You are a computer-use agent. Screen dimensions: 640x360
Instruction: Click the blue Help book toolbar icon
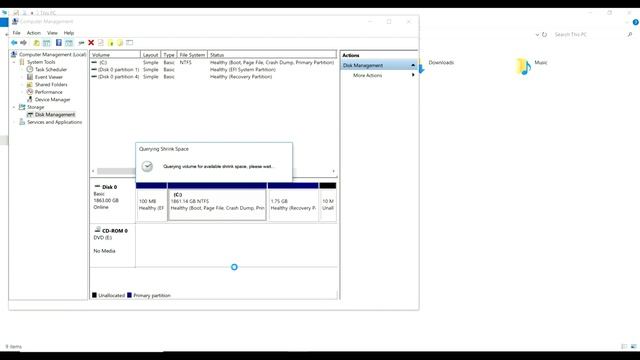tap(59, 42)
